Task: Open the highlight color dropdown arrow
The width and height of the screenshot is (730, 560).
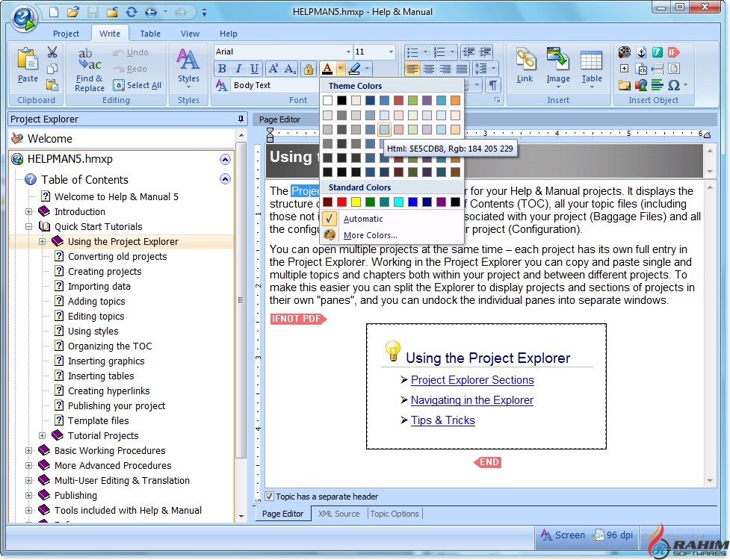Action: tap(368, 69)
